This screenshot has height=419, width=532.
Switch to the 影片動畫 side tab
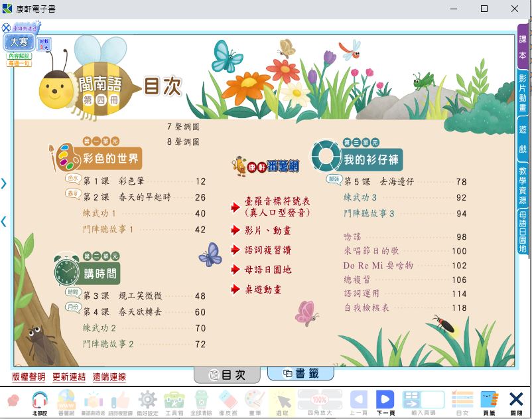pos(523,93)
